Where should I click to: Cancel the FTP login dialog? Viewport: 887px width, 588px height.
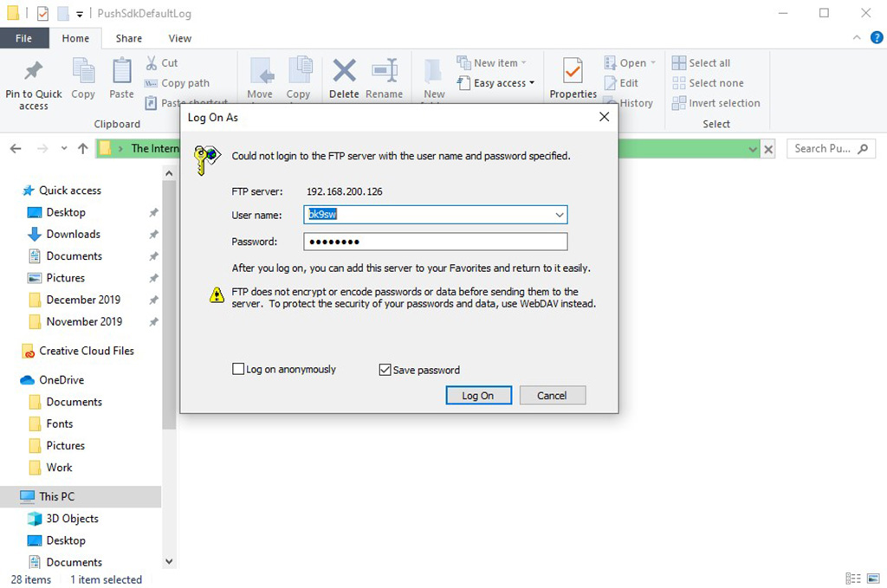coord(552,395)
